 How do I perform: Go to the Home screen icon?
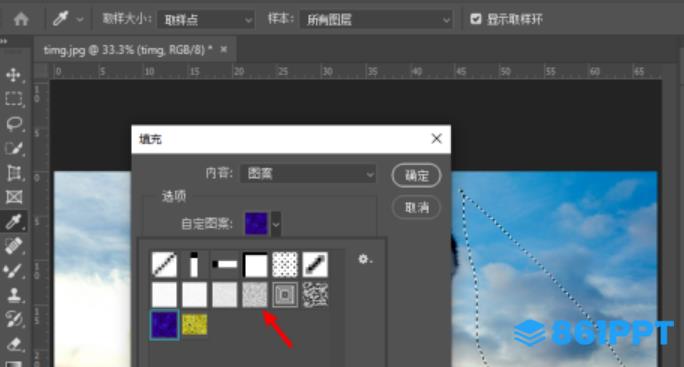[x=21, y=19]
